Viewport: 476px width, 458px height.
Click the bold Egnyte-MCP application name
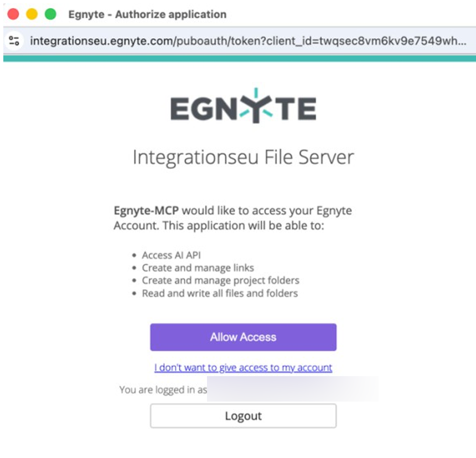[146, 211]
